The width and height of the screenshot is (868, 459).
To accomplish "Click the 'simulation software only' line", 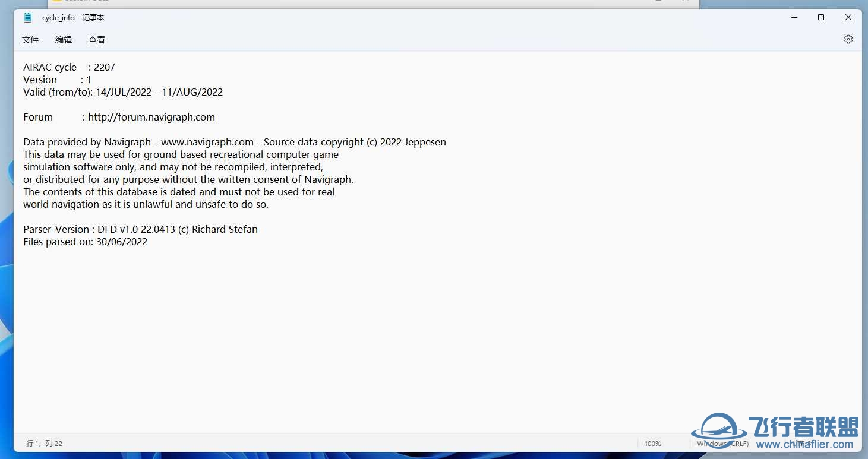I will point(173,167).
